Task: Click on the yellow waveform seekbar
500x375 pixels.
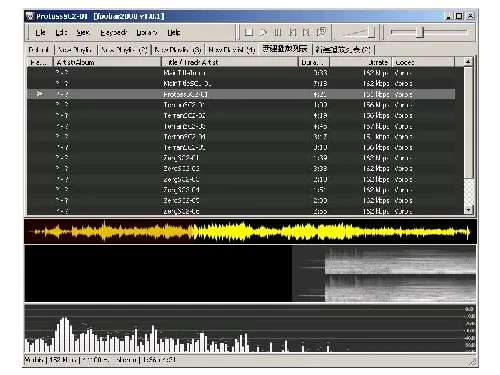Action: (x=250, y=231)
